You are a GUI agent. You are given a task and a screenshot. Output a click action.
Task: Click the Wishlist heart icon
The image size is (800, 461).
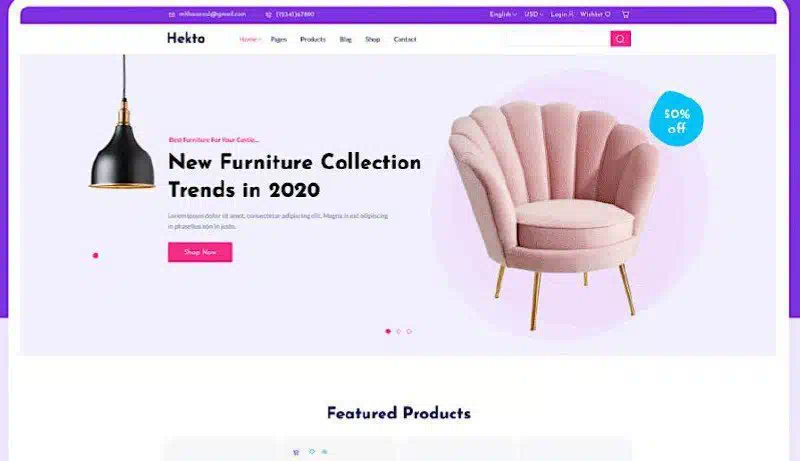pyautogui.click(x=608, y=14)
